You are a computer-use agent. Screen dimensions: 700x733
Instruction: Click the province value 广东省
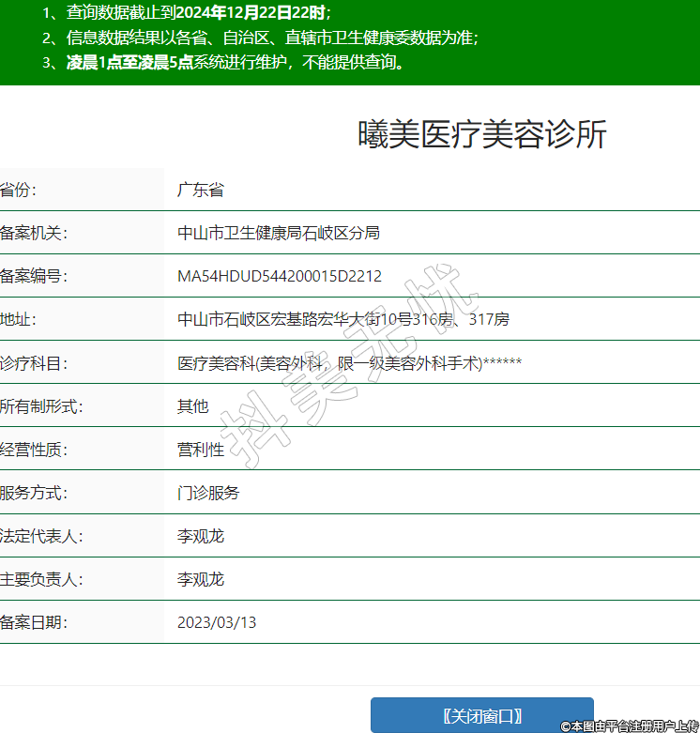coord(201,190)
